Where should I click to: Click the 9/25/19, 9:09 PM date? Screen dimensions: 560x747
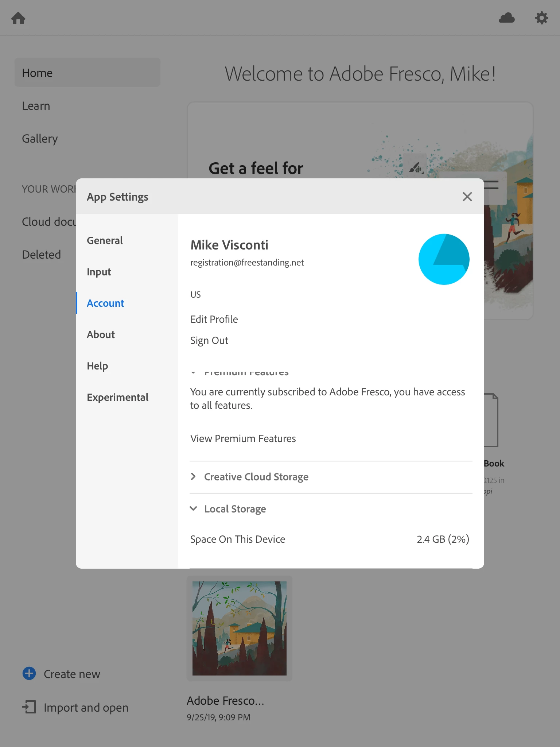click(x=218, y=717)
